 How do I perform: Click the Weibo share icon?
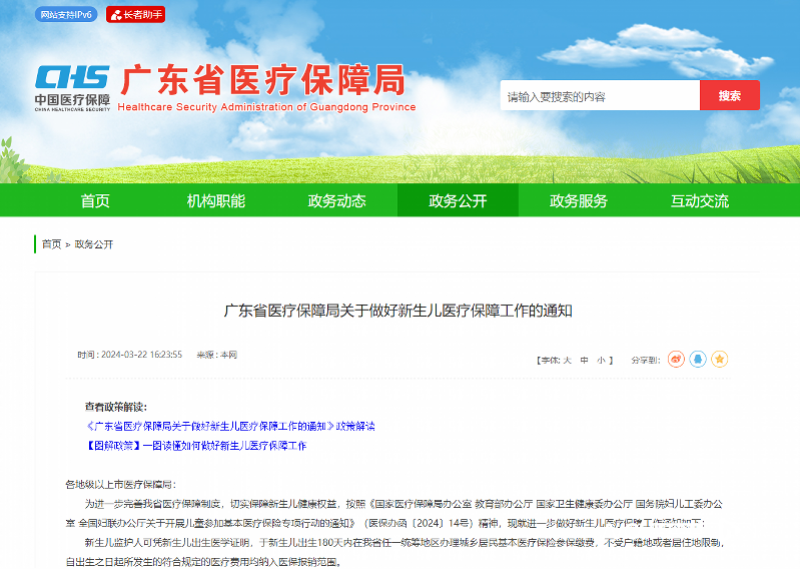tap(676, 359)
